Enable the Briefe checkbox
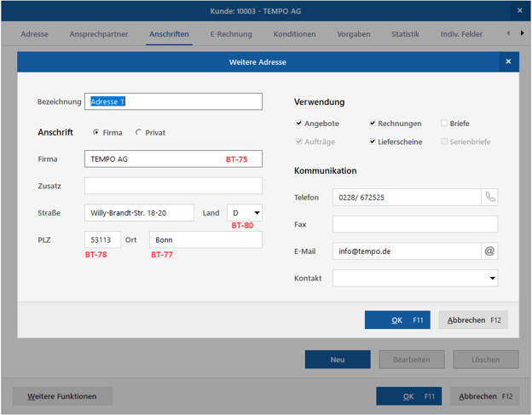This screenshot has height=415, width=532. coord(444,124)
